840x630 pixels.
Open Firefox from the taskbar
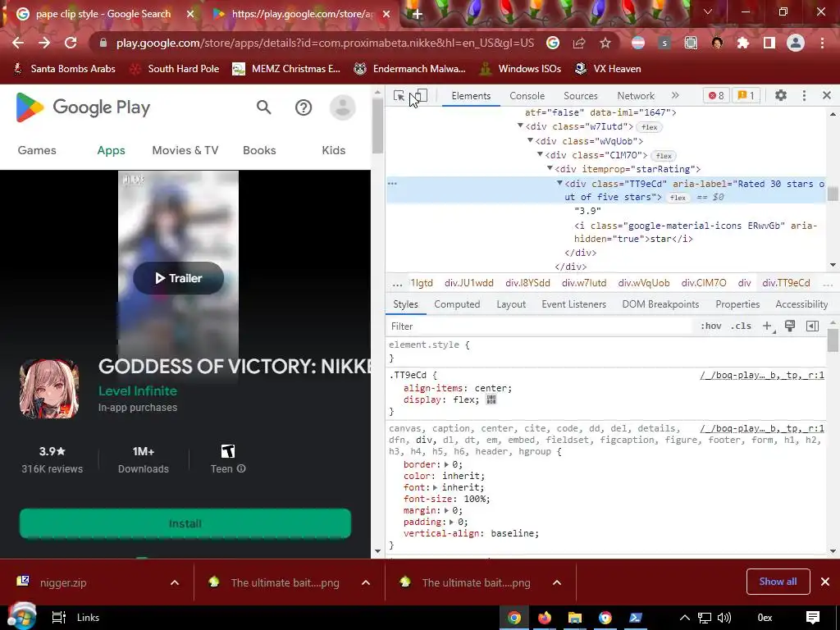coord(545,618)
